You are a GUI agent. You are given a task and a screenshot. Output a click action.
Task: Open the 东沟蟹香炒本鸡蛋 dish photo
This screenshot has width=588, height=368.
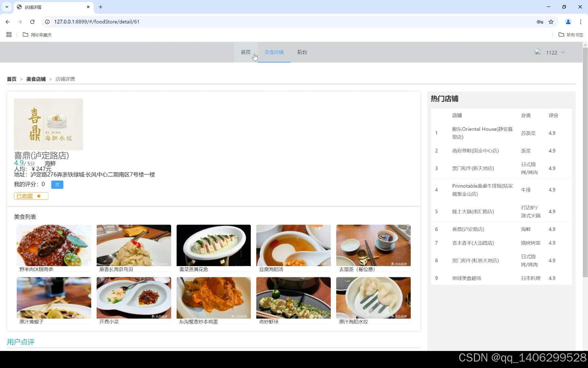[214, 298]
